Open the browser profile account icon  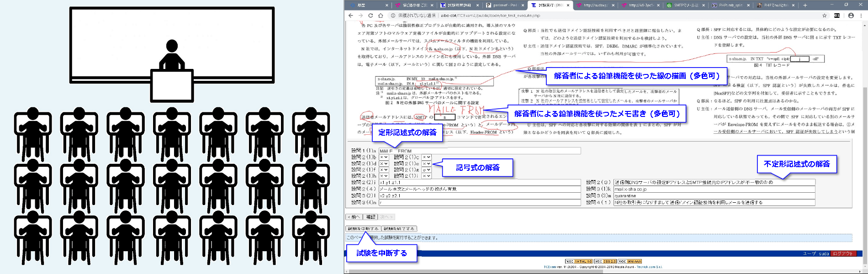[851, 16]
